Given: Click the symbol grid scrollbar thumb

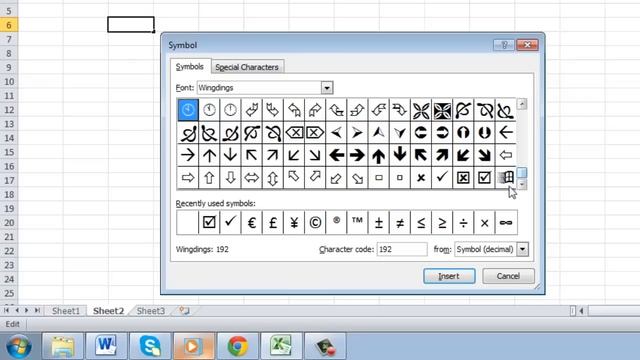Looking at the screenshot, I should click(522, 172).
